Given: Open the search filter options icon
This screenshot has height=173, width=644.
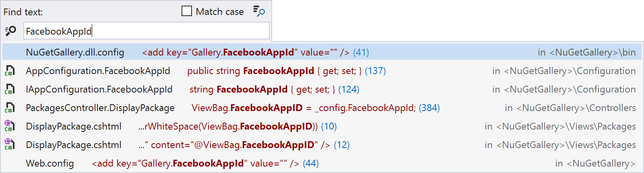Looking at the screenshot, I should 259,11.
